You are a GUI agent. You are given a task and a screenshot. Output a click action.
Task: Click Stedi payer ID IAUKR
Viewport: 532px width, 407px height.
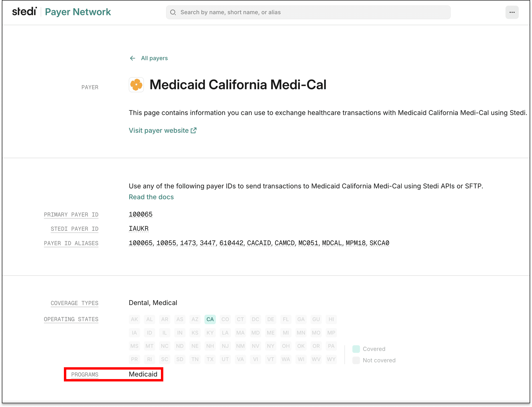(x=139, y=229)
